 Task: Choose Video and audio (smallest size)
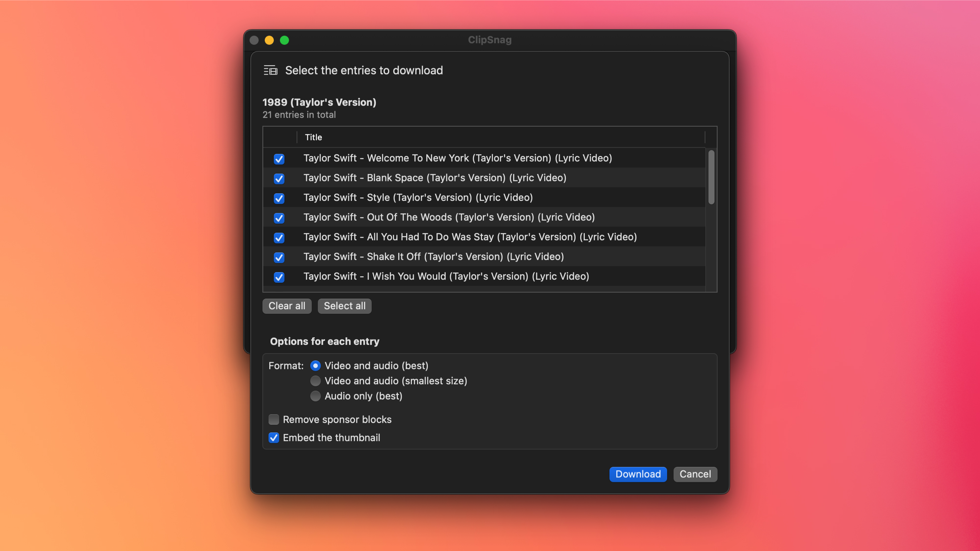coord(316,381)
